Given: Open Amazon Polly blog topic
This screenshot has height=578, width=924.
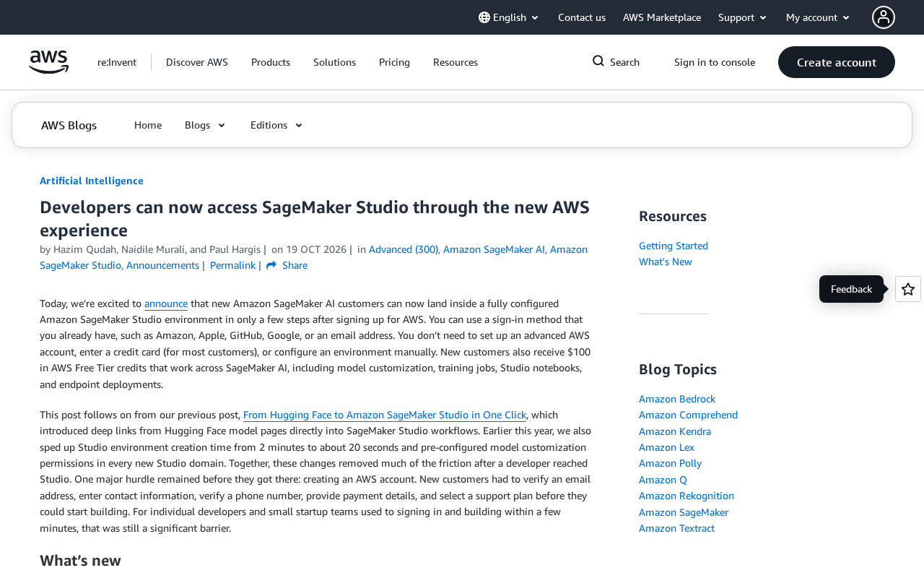Looking at the screenshot, I should pos(670,463).
